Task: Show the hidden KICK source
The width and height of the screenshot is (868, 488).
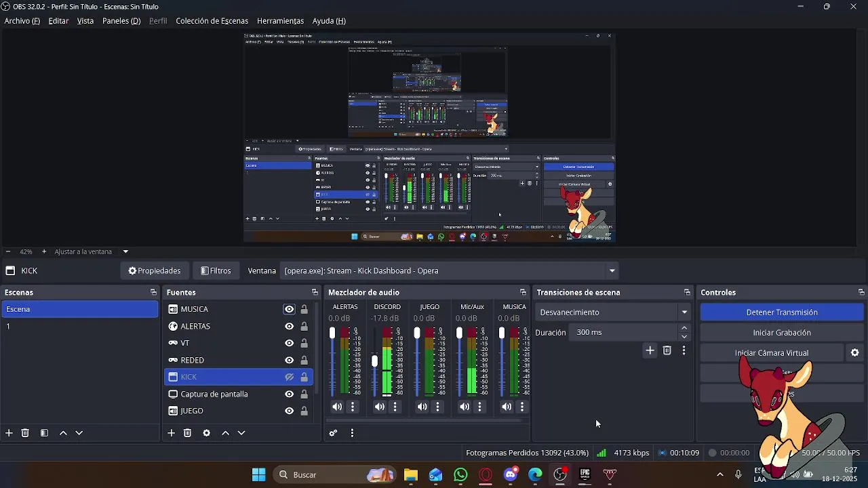Action: point(290,377)
